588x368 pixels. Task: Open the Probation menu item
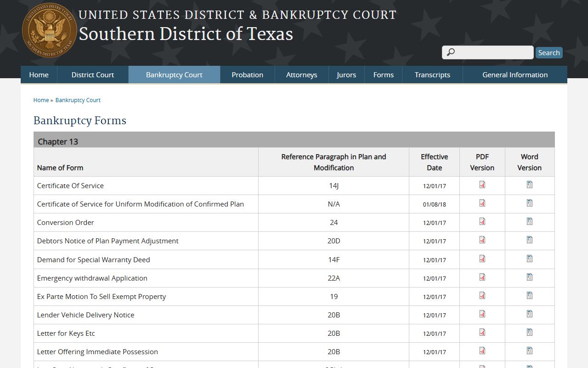click(x=248, y=75)
